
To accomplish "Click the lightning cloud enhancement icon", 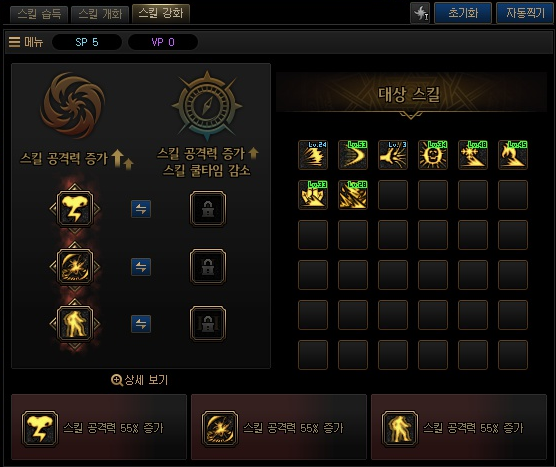I will (x=75, y=209).
